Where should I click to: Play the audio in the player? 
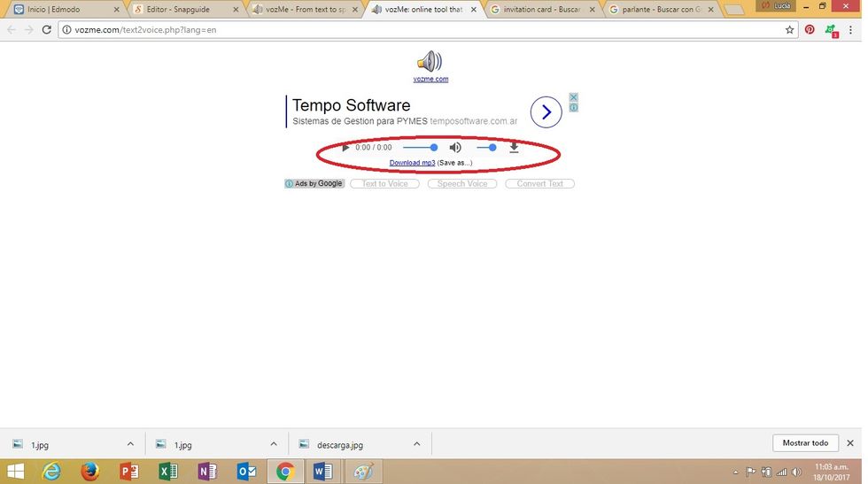(345, 148)
